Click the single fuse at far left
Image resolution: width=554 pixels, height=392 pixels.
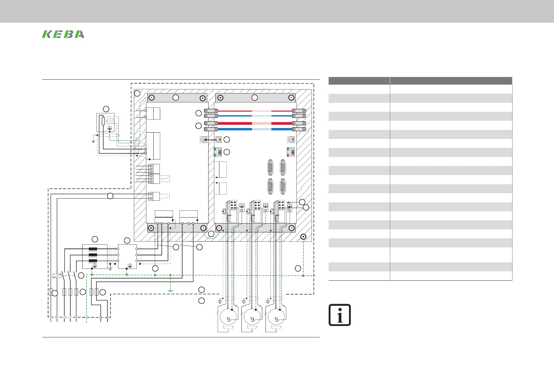click(51, 292)
